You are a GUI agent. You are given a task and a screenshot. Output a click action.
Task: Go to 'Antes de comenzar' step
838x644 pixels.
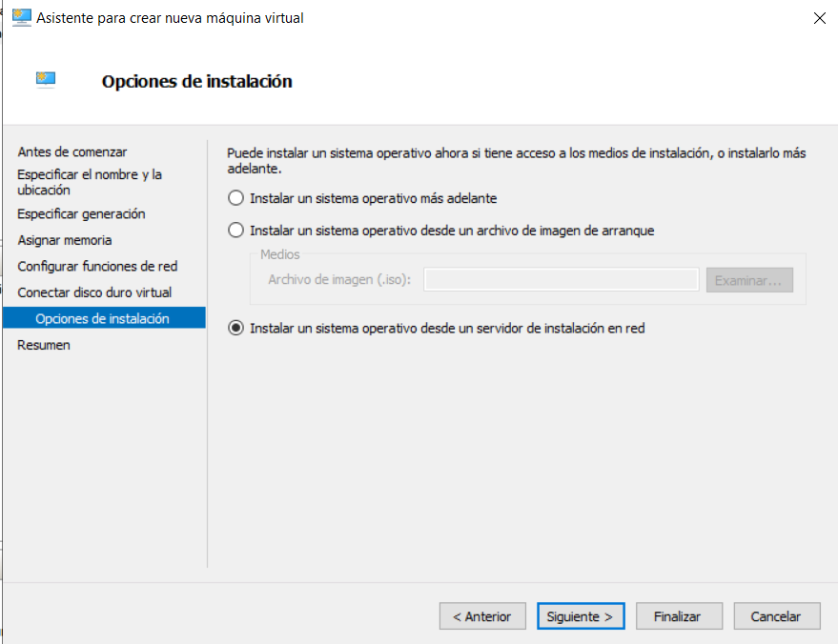pos(72,151)
